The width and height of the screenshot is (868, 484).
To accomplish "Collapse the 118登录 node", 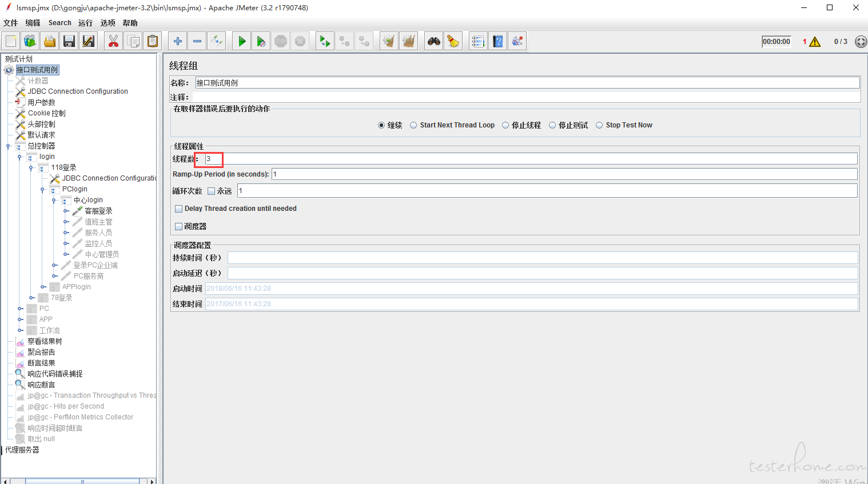I will pyautogui.click(x=31, y=168).
